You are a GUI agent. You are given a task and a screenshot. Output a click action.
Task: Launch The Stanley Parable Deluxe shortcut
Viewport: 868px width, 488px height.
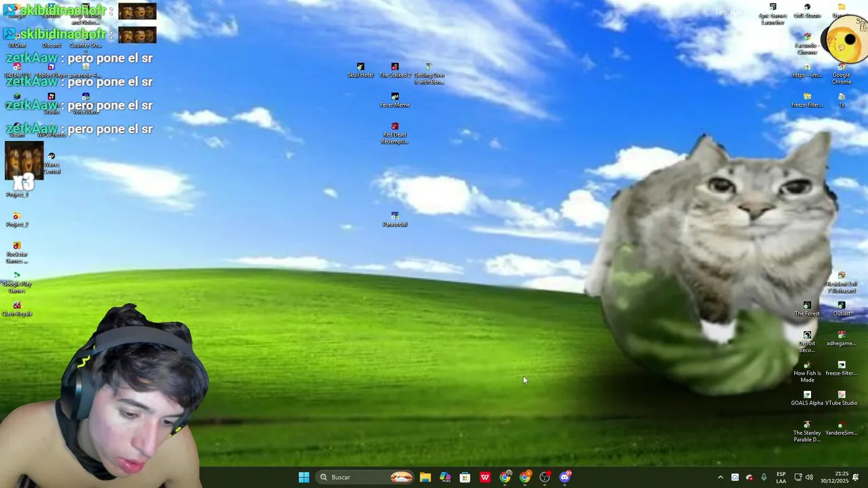click(807, 432)
